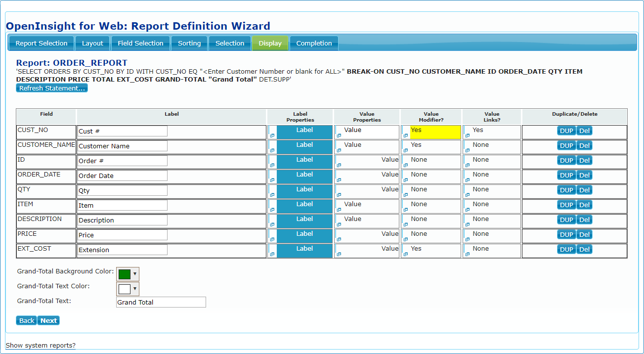Edit the 'Customer Name' label field
The image size is (644, 354).
tap(123, 146)
